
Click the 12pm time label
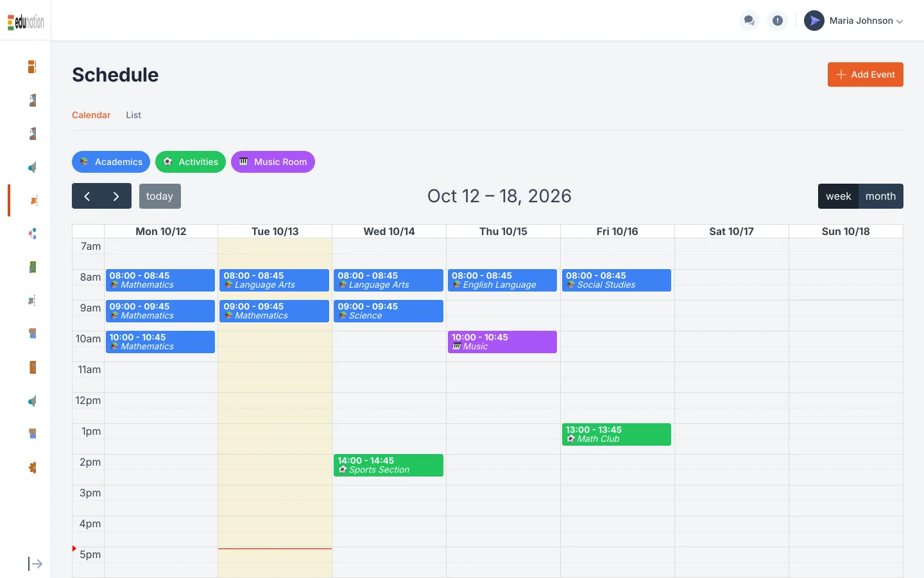click(x=89, y=400)
